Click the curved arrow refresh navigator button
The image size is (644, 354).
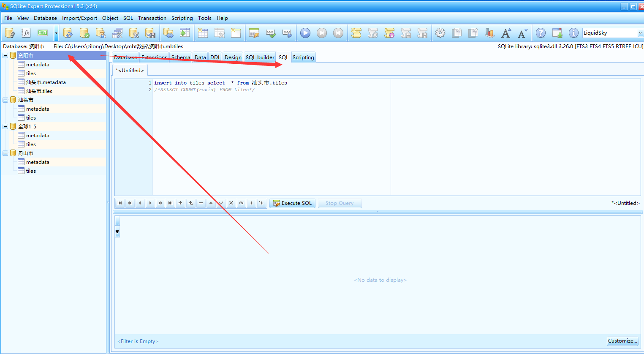pos(241,203)
